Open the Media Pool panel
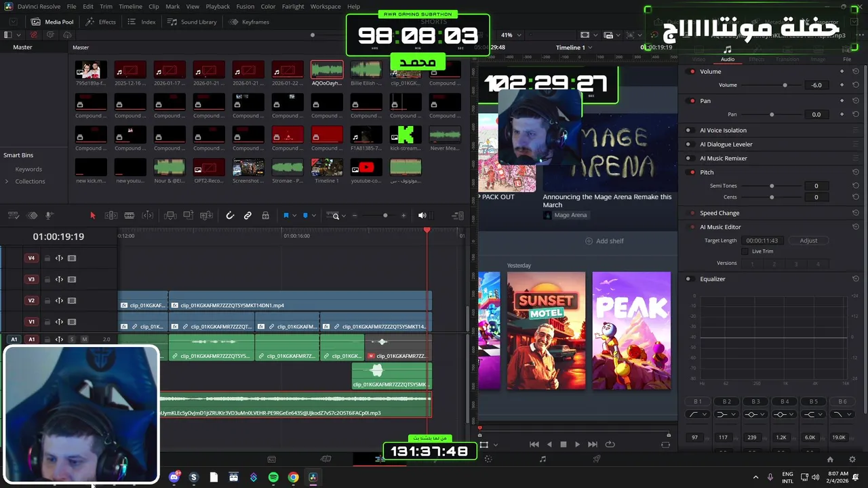The width and height of the screenshot is (868, 488). point(52,22)
